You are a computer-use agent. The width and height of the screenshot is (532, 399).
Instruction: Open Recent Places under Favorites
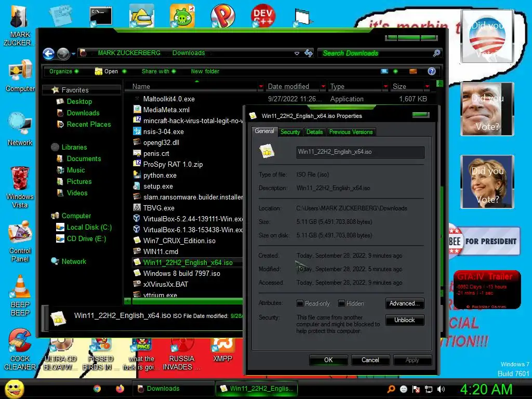point(84,125)
